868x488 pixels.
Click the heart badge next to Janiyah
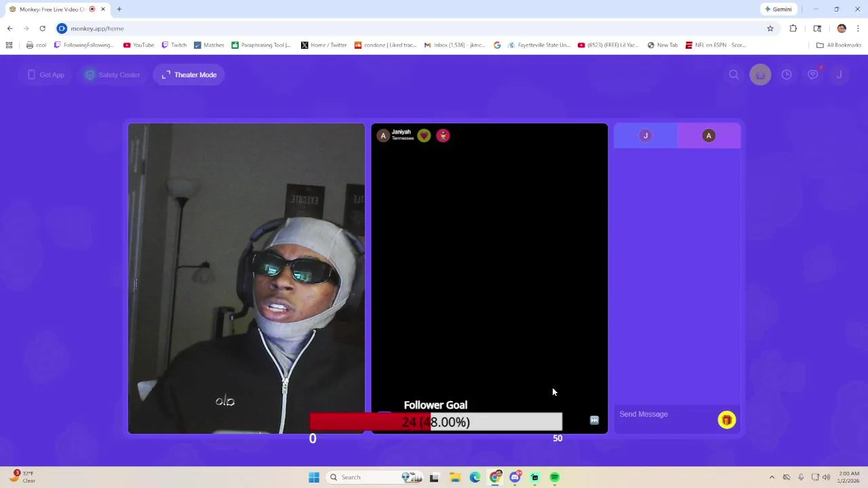point(424,136)
